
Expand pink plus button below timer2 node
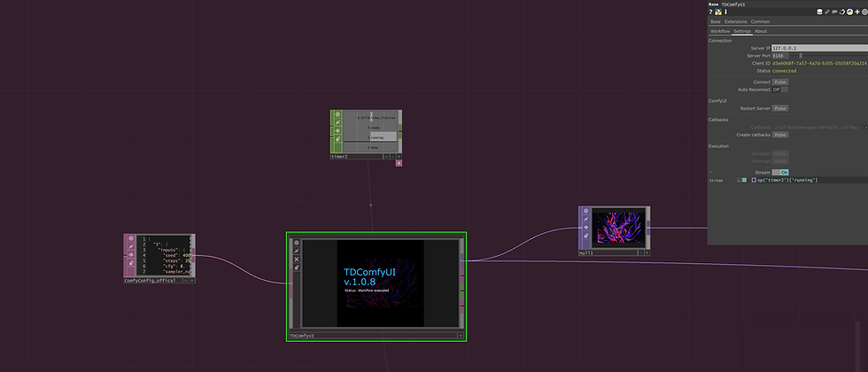399,163
